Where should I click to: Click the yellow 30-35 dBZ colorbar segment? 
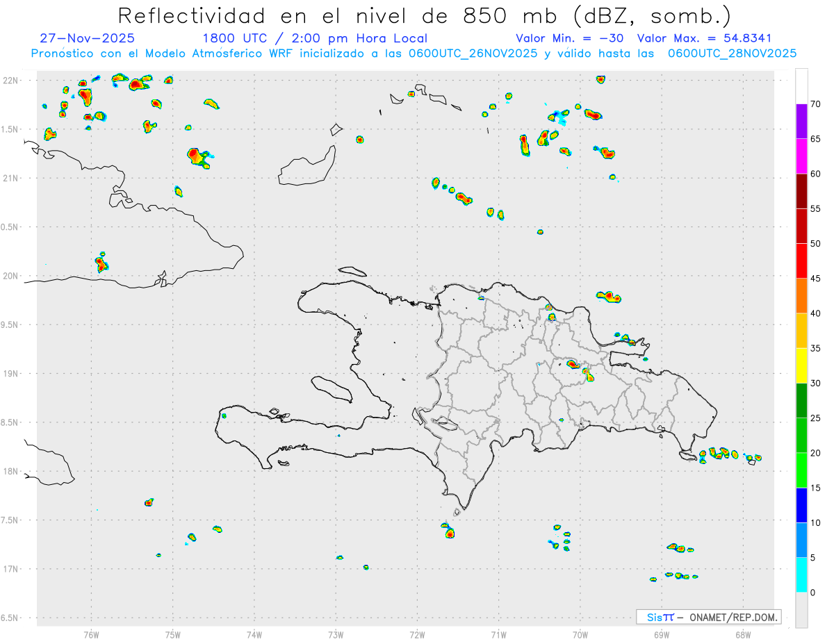click(x=801, y=365)
